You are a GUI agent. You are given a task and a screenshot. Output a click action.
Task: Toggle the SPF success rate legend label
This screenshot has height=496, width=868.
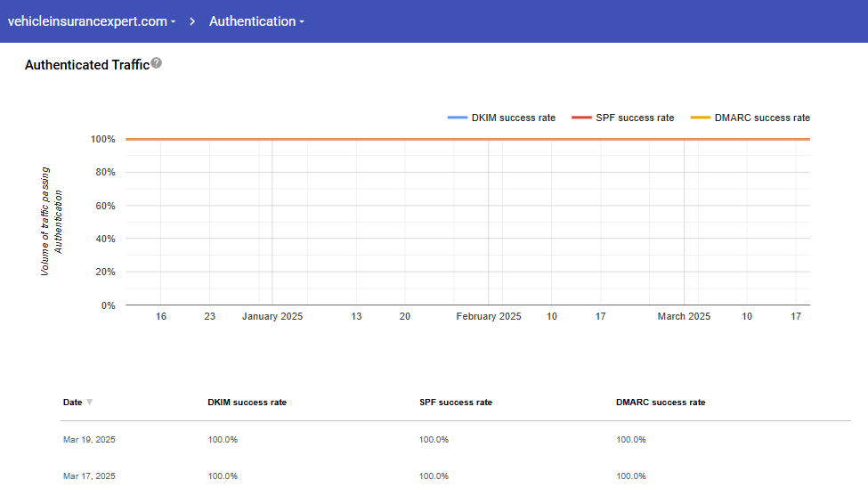click(x=635, y=118)
